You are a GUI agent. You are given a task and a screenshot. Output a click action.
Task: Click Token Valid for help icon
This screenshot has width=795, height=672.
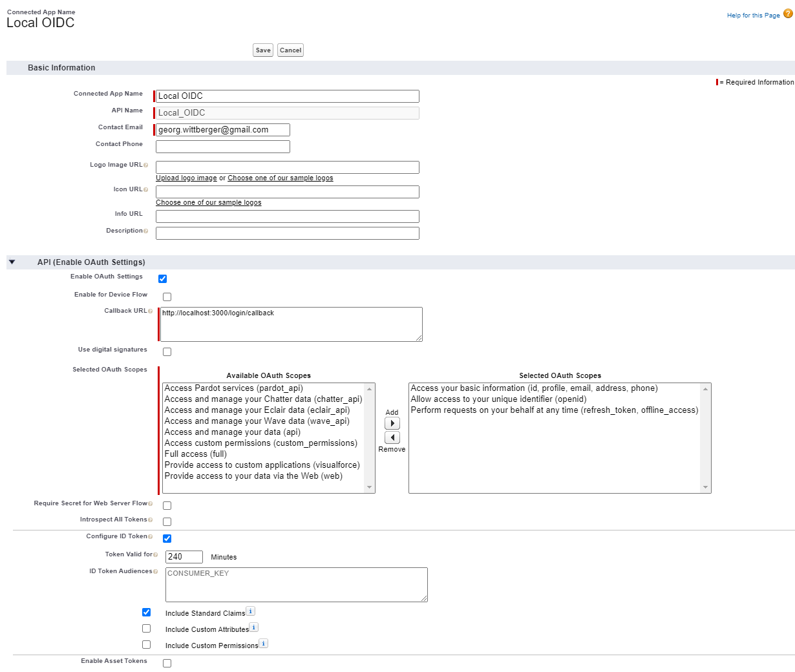pyautogui.click(x=155, y=555)
